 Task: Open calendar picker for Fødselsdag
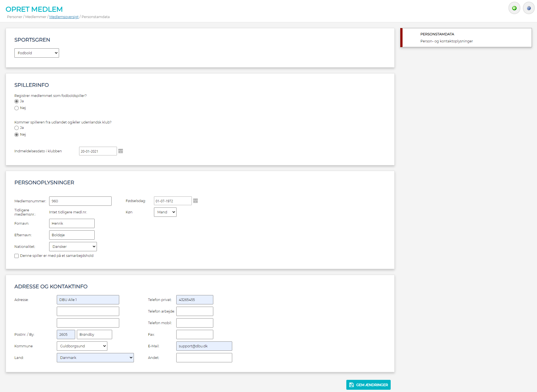point(195,201)
